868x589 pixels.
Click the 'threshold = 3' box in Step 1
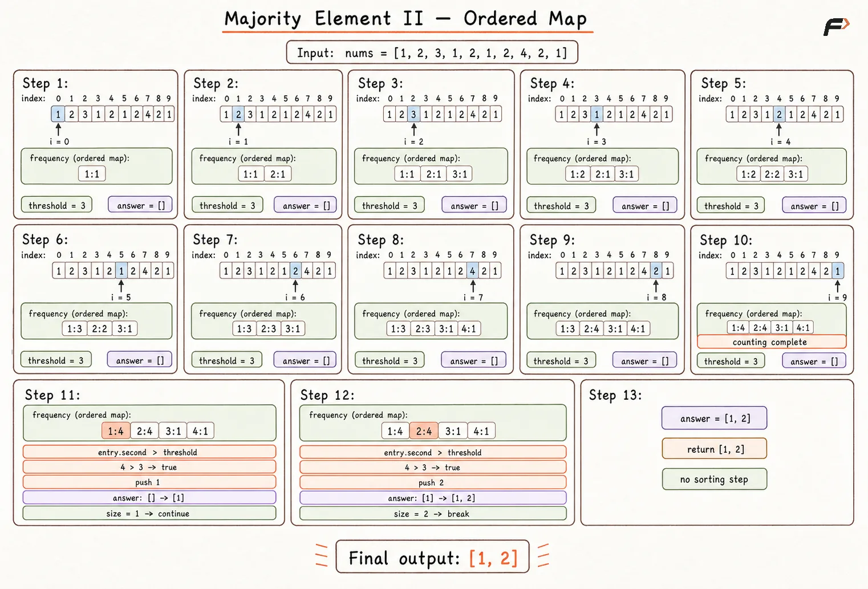(56, 205)
